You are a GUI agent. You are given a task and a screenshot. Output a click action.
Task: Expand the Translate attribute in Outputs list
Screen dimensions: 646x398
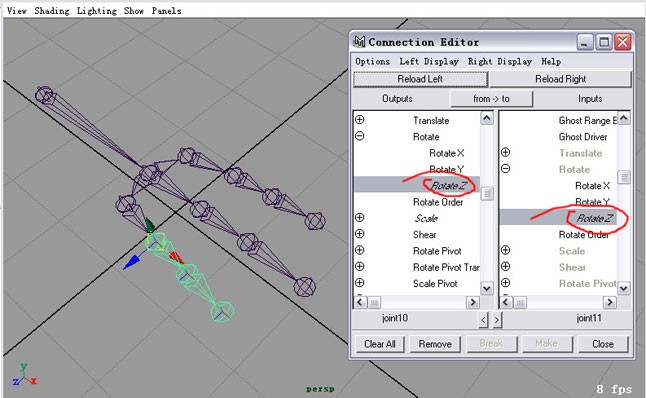coord(360,120)
